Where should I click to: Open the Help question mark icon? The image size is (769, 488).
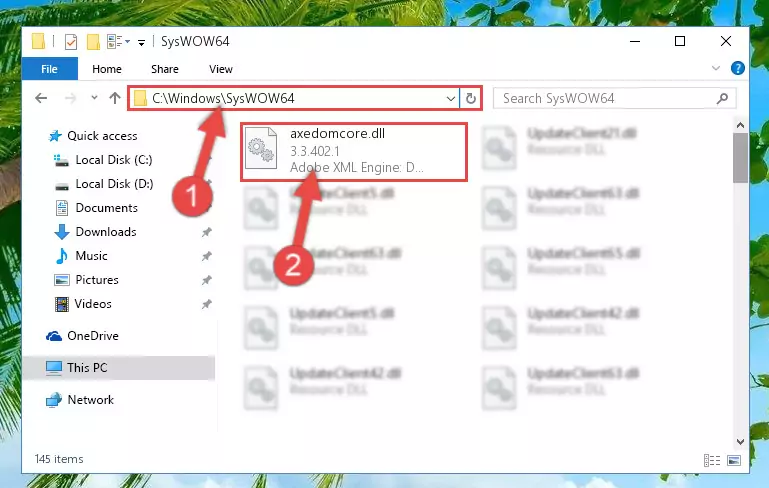tap(737, 68)
